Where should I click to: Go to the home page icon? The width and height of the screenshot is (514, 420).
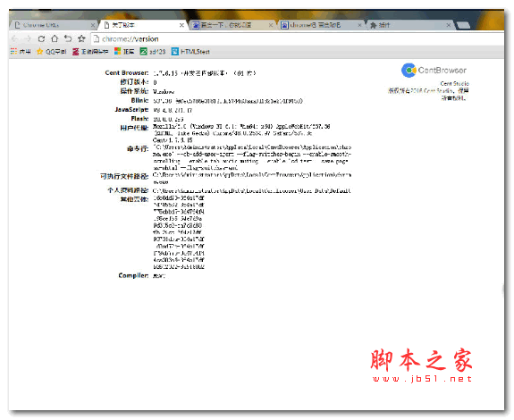click(x=55, y=38)
